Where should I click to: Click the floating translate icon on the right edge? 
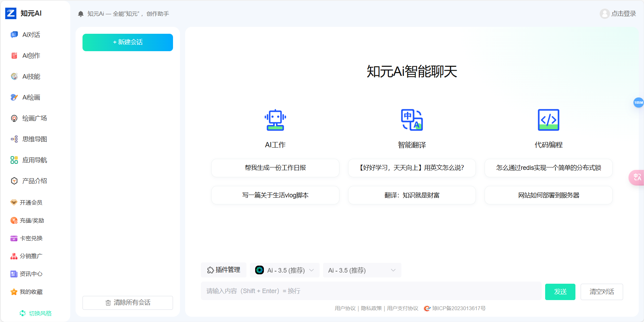638,178
